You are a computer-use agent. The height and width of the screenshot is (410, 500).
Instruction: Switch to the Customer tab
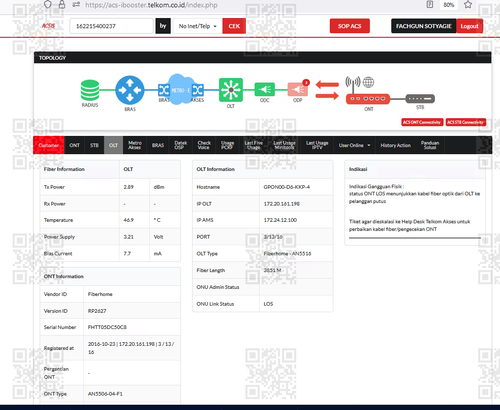point(49,145)
